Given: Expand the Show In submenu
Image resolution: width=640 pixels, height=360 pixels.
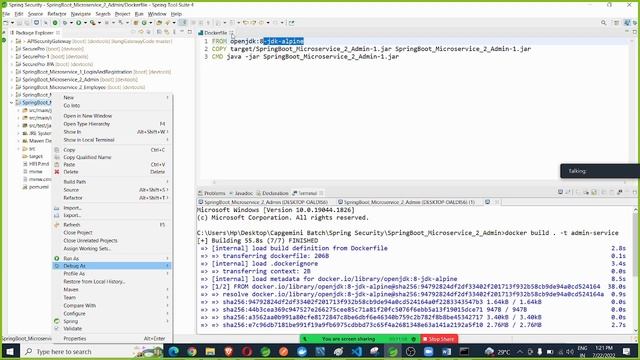Looking at the screenshot, I should [167, 132].
